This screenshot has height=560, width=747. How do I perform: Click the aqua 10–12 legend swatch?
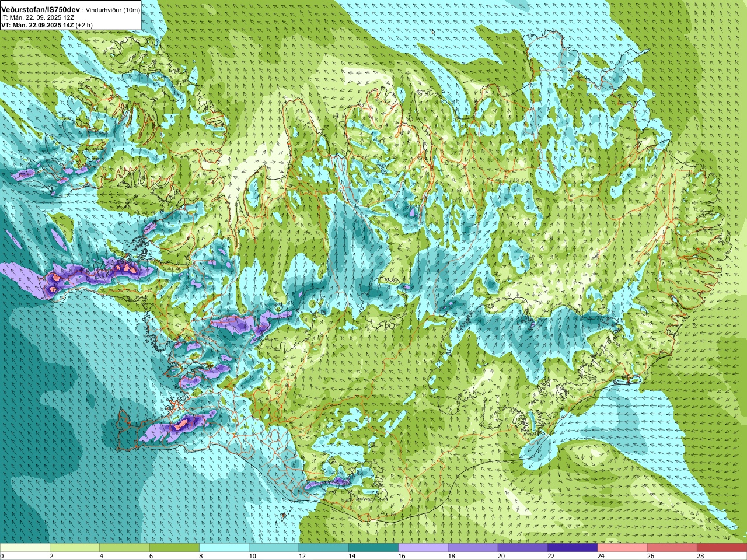tap(274, 548)
